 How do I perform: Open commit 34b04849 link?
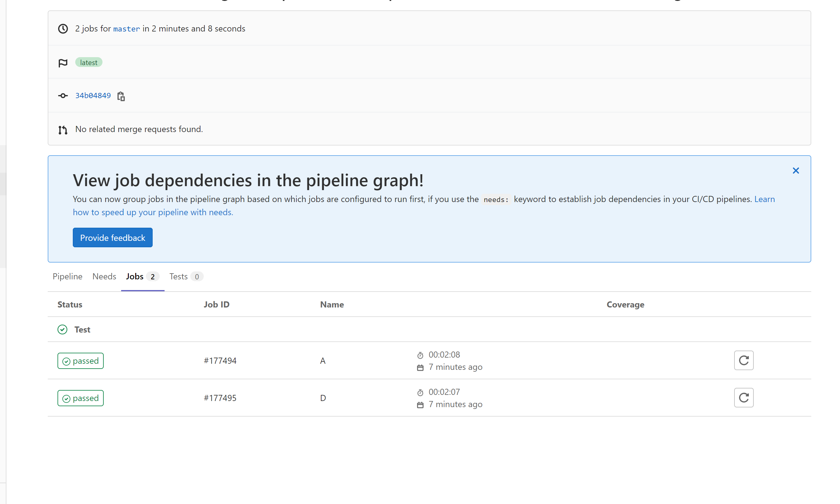tap(93, 96)
